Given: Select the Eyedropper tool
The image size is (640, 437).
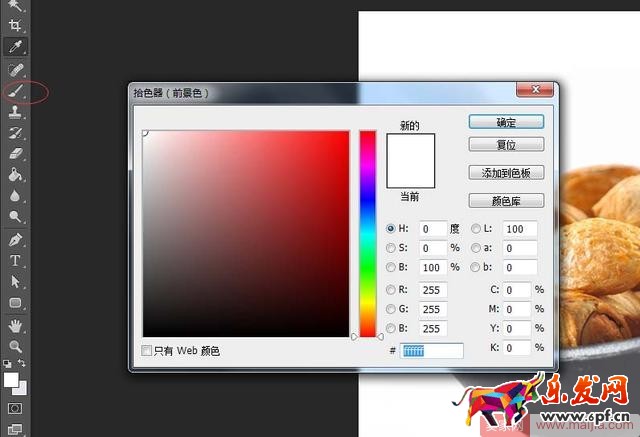Looking at the screenshot, I should click(15, 47).
